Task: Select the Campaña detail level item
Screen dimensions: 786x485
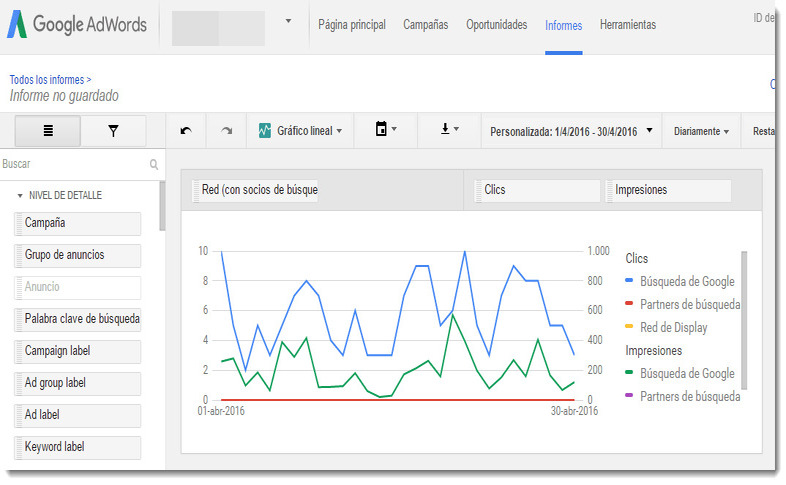Action: pyautogui.click(x=78, y=223)
